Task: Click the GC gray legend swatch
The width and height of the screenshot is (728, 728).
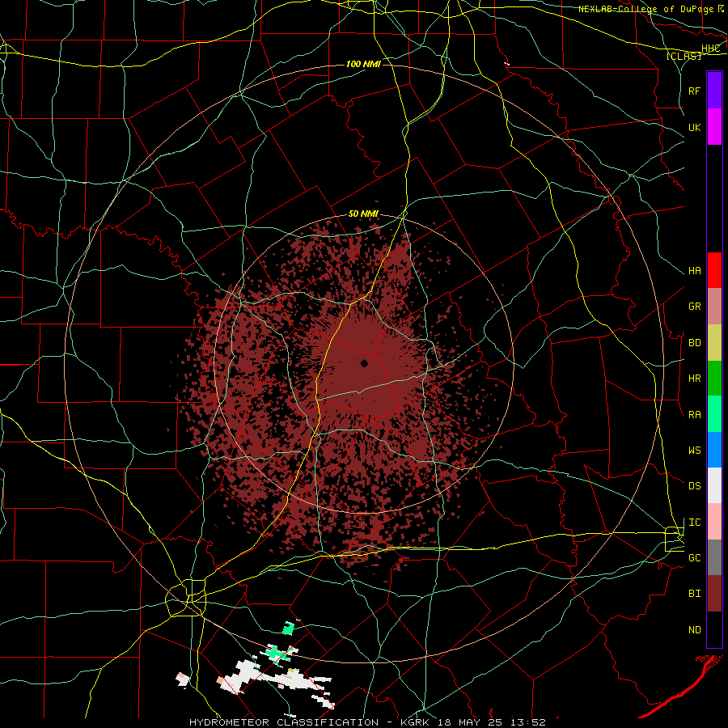Action: (714, 557)
